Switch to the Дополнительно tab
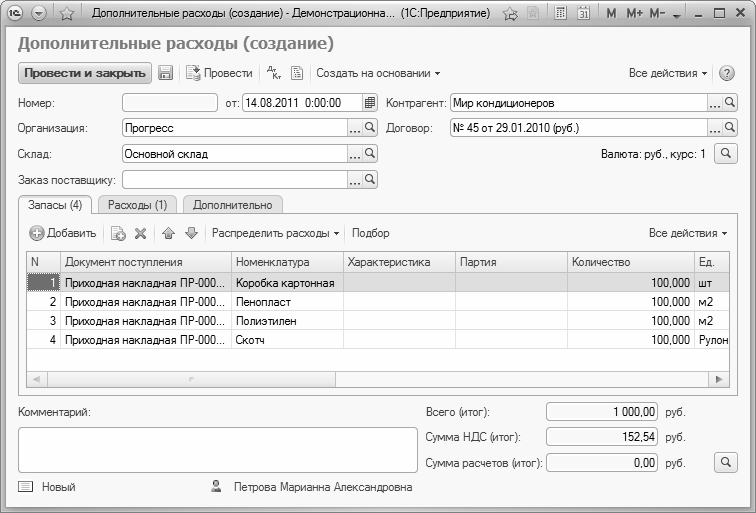This screenshot has width=756, height=513. [232, 205]
